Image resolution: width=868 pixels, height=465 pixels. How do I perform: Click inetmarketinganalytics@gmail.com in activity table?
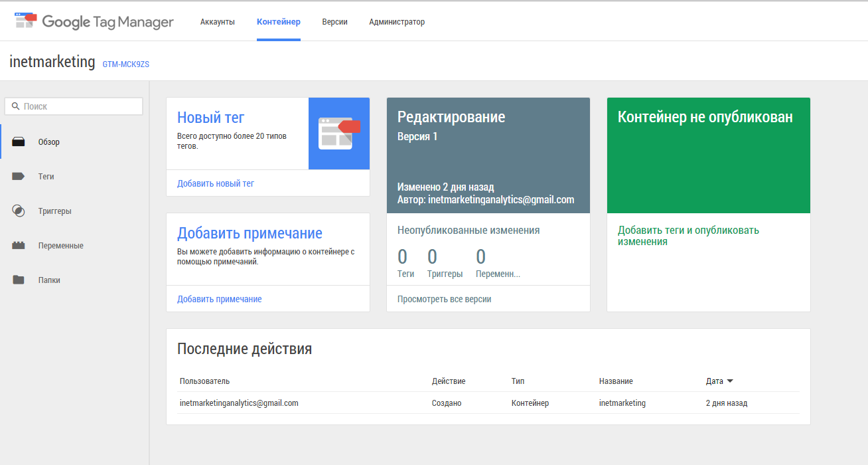pyautogui.click(x=239, y=403)
